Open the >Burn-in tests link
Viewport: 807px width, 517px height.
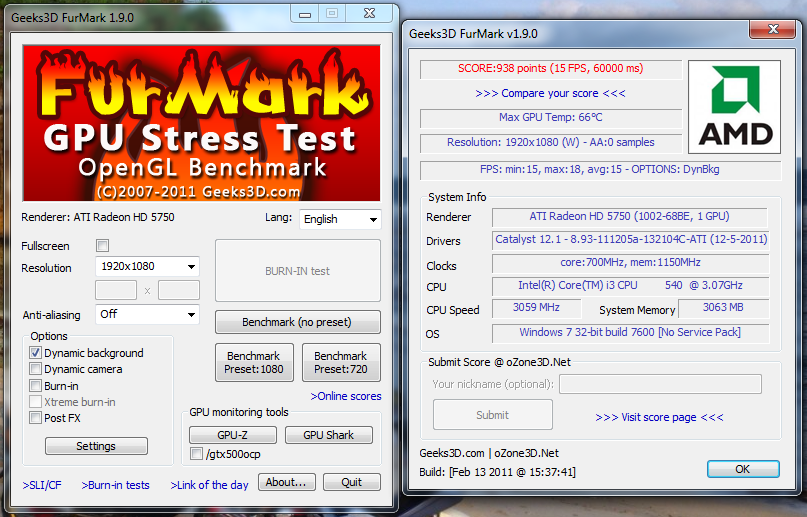115,485
